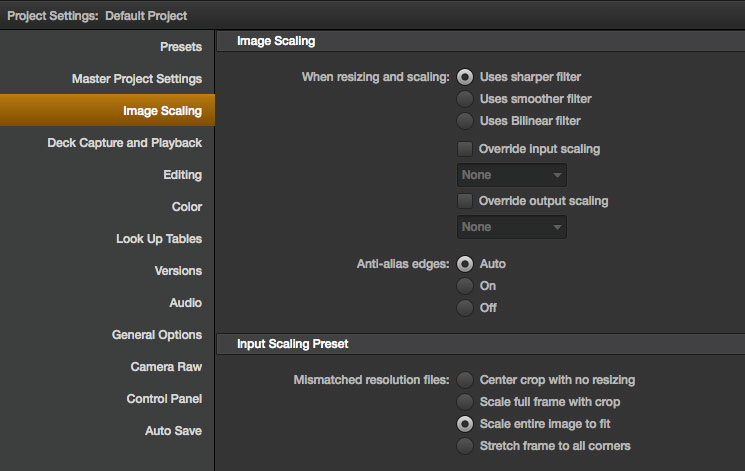Viewport: 745px width, 471px height.
Task: Click the 'When resizing and scaling:' label
Action: point(375,77)
